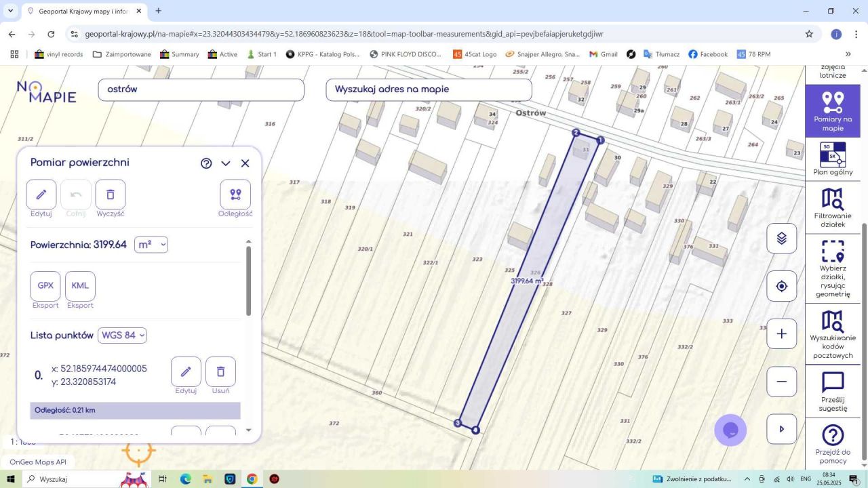Export measurement as GPX
The width and height of the screenshot is (868, 488).
tap(45, 286)
